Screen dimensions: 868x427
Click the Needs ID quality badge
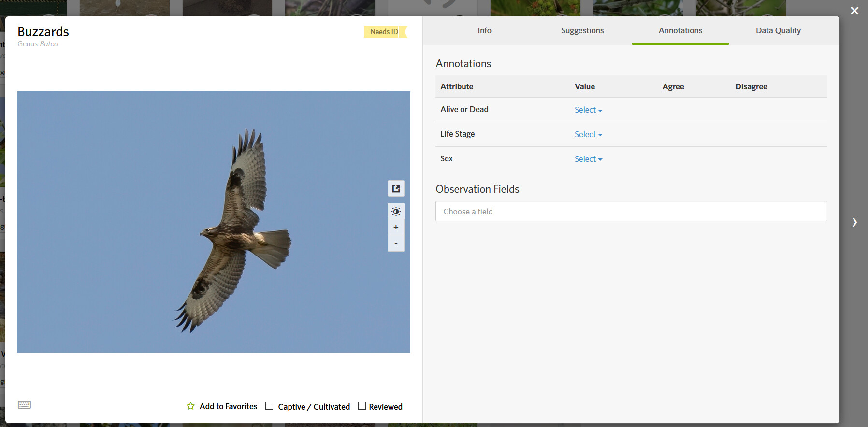385,32
